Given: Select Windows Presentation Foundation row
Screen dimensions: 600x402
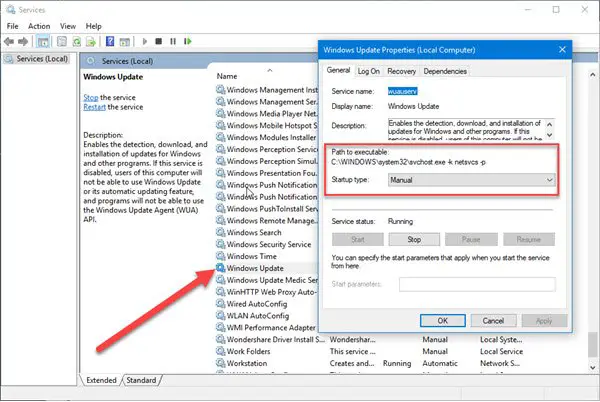Looking at the screenshot, I should click(267, 173).
